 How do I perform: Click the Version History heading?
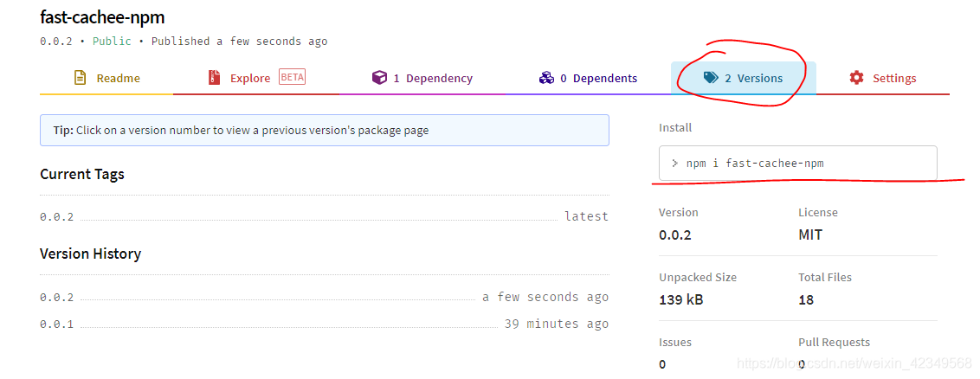click(x=91, y=254)
